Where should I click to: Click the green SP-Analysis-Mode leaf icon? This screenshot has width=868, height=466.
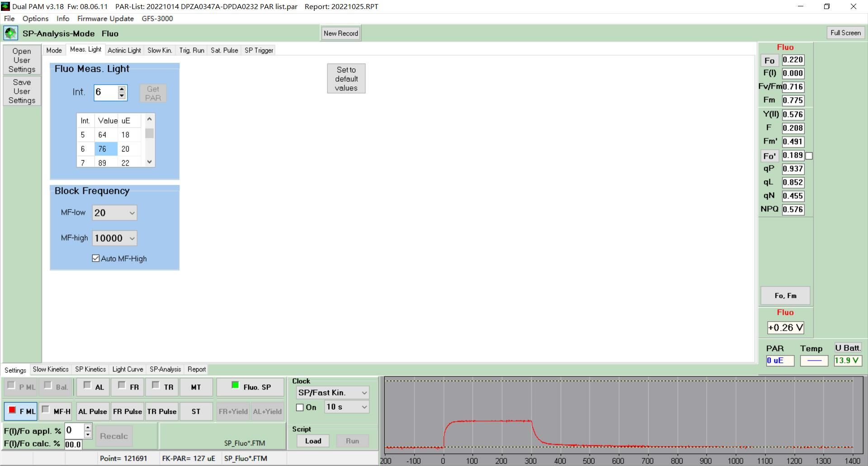pyautogui.click(x=10, y=33)
